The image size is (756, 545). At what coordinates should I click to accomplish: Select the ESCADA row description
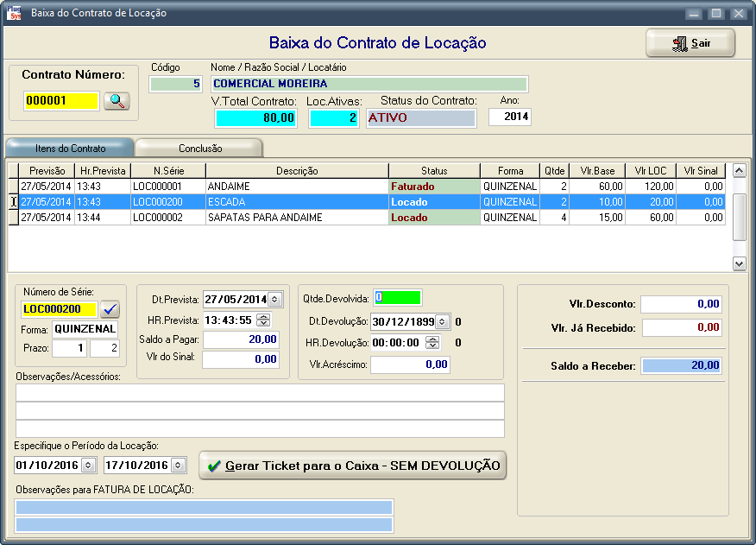click(297, 202)
